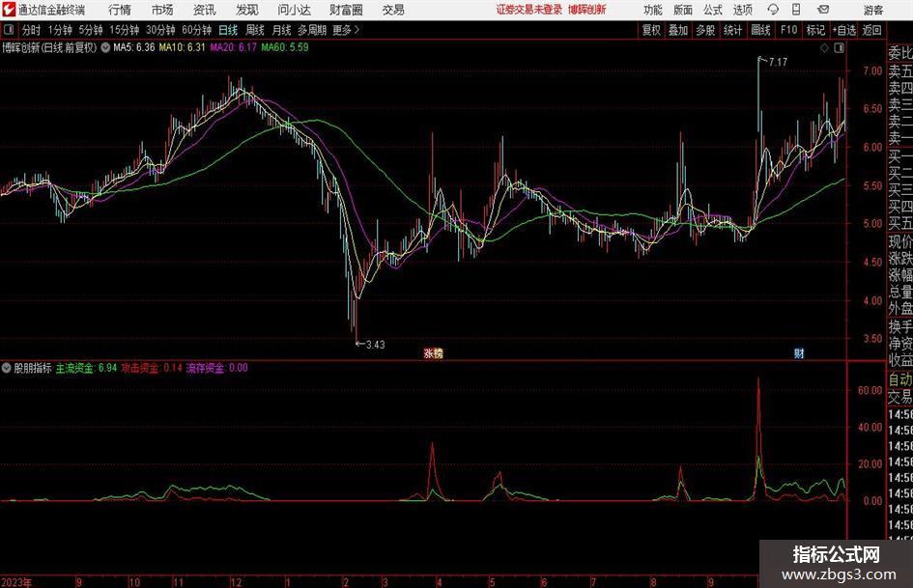
Task: Expand the round arrow beside 股朋指标
Action: [7, 368]
